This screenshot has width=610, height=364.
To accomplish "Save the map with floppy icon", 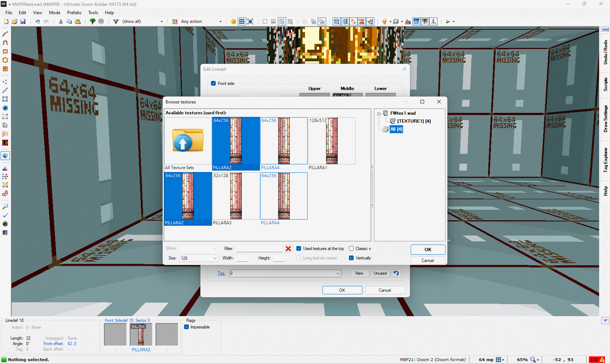I will point(23,21).
